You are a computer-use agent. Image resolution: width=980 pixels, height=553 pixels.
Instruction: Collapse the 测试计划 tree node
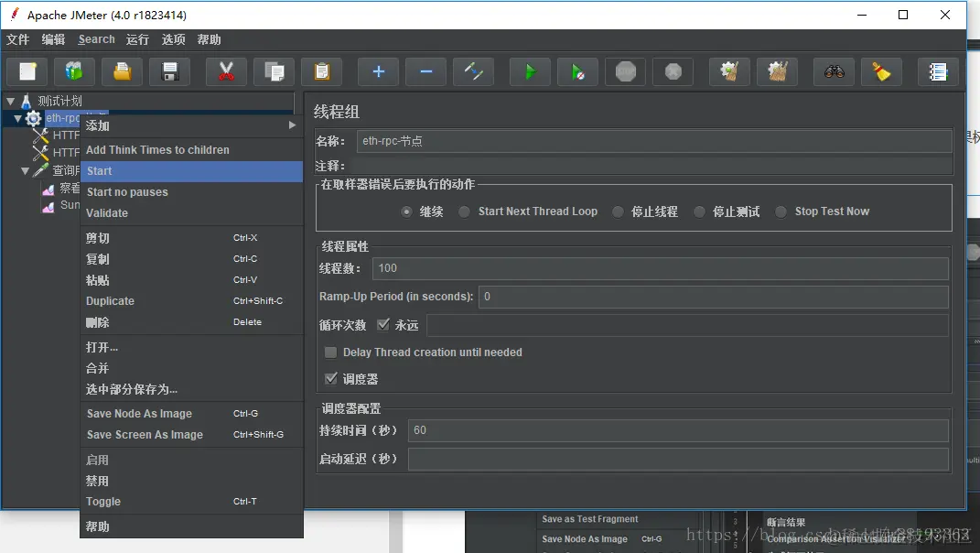click(11, 101)
